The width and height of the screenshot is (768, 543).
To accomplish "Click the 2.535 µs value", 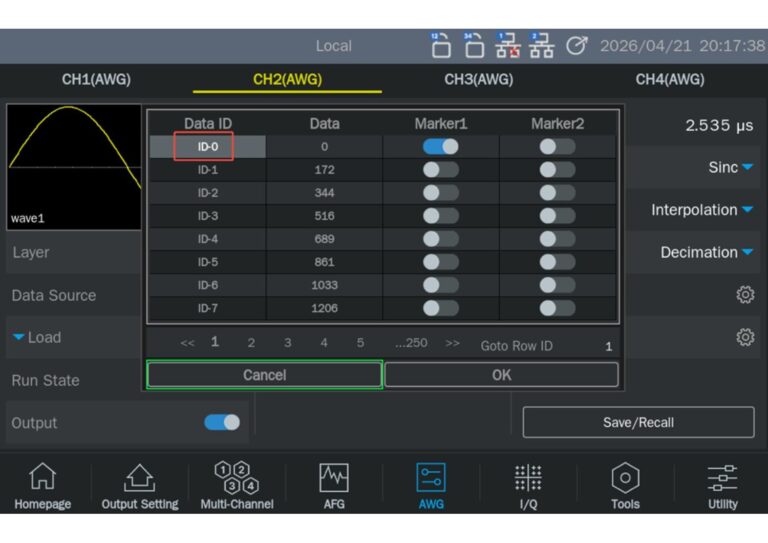I will point(719,125).
